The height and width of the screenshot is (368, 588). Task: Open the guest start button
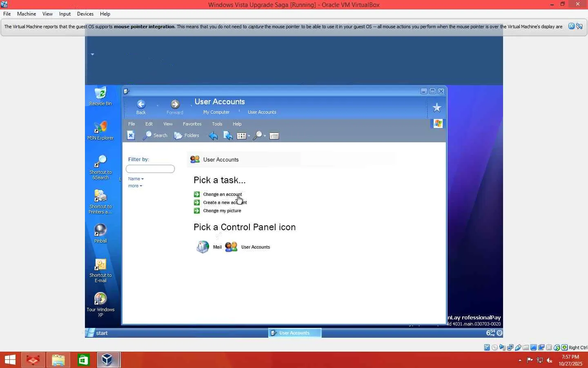97,333
